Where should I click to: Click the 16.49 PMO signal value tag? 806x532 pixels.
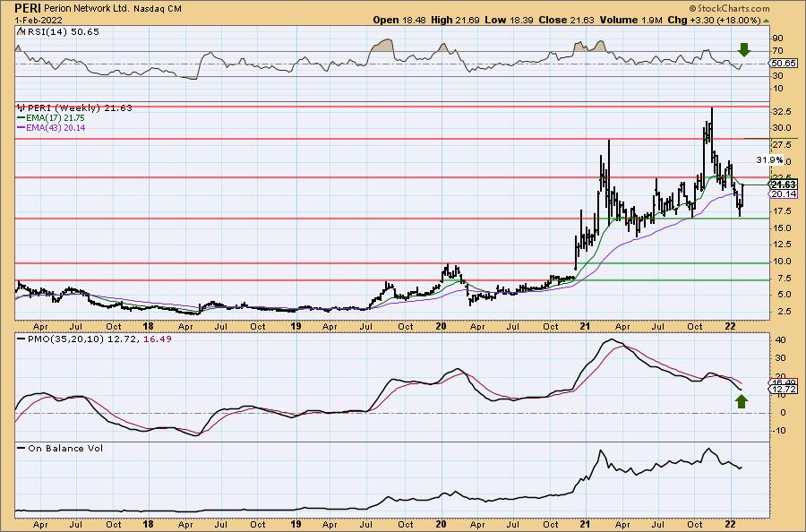click(785, 382)
